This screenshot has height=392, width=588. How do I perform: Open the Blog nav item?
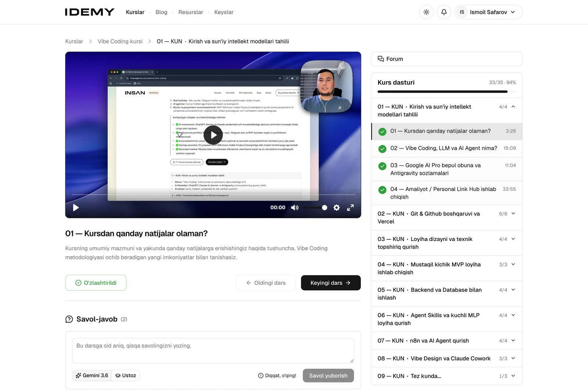pos(161,12)
